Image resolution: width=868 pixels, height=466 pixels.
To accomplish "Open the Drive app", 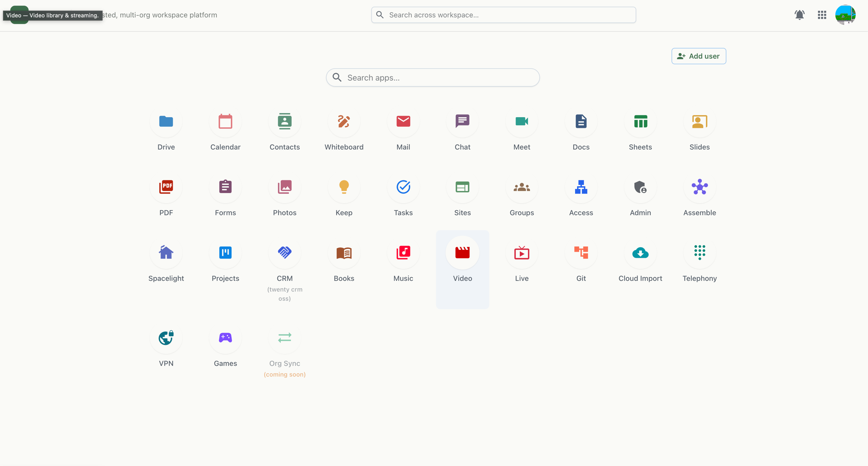I will click(166, 131).
